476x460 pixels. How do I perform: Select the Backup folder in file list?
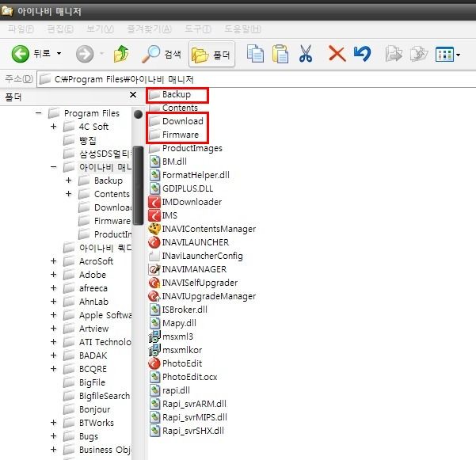tap(170, 94)
